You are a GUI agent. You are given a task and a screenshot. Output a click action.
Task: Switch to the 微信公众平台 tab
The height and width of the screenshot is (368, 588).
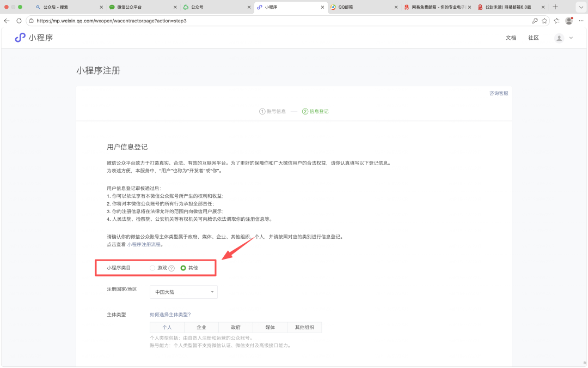pos(143,7)
